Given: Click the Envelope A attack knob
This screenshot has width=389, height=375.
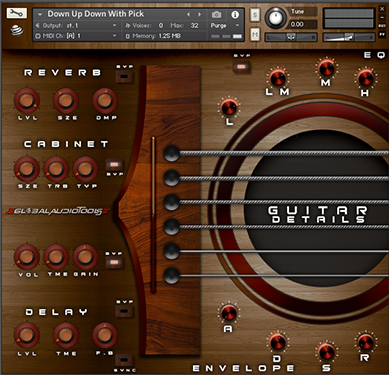Looking at the screenshot, I should pos(229,313).
